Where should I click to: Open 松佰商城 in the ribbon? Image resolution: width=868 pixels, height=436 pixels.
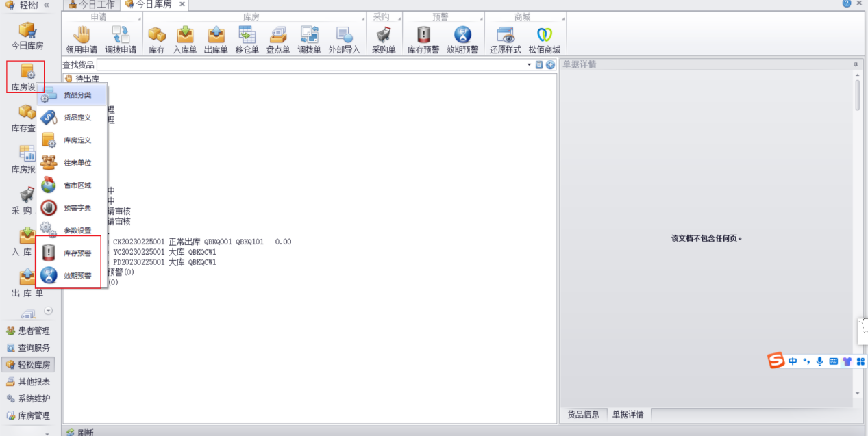(545, 40)
